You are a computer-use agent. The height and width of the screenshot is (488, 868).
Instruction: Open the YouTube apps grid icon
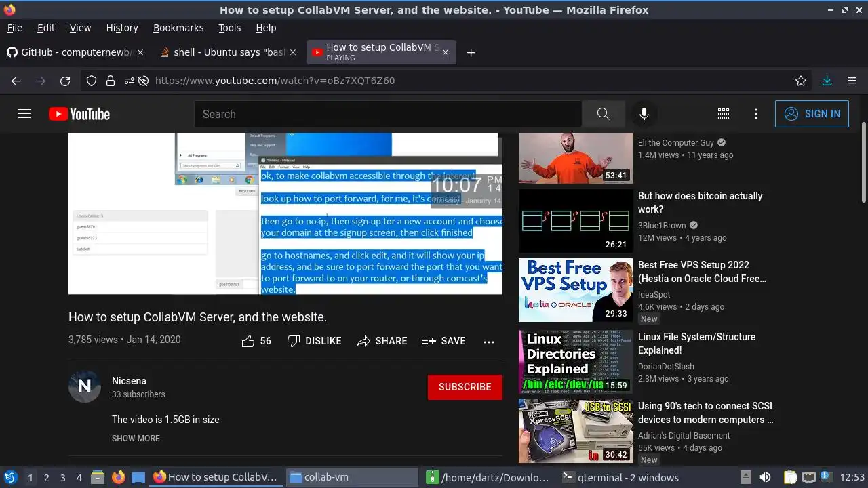(724, 114)
